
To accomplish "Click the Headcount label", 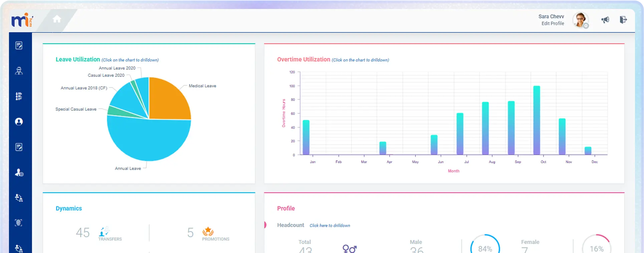I will pyautogui.click(x=290, y=225).
